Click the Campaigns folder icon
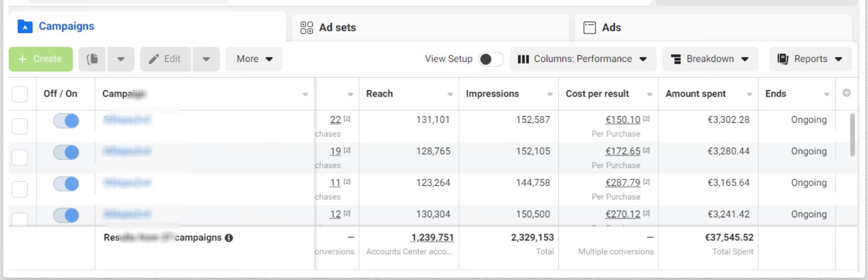 click(25, 27)
